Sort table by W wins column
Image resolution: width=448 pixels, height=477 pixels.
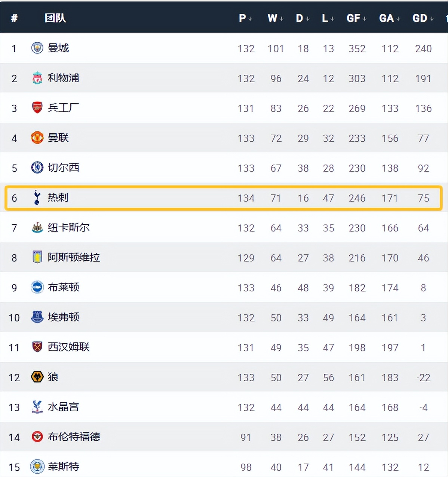coord(276,18)
